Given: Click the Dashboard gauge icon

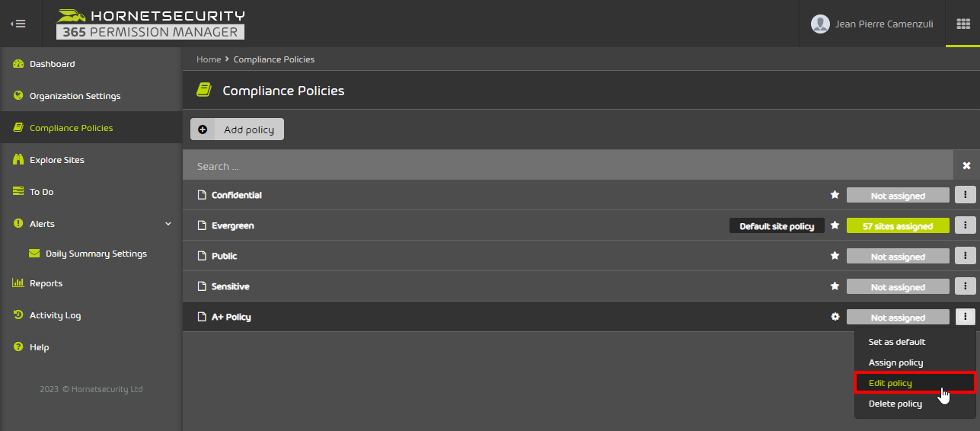Looking at the screenshot, I should pos(18,64).
